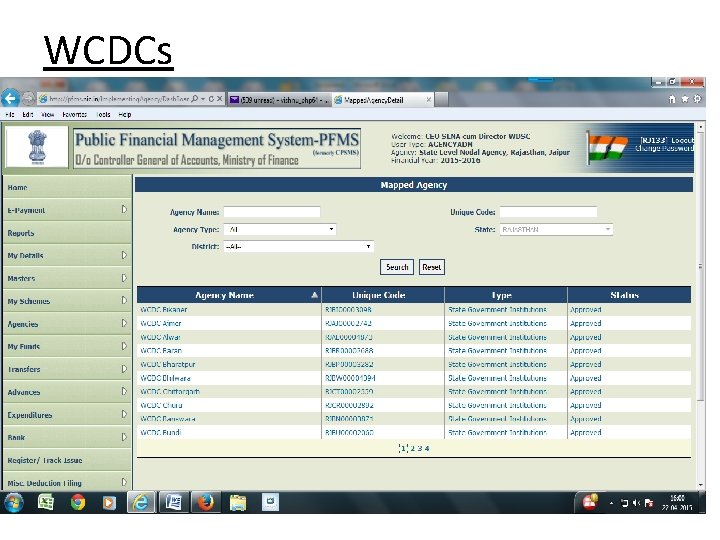Close the MappedAgencyDetail tab
The width and height of the screenshot is (720, 540).
click(429, 100)
